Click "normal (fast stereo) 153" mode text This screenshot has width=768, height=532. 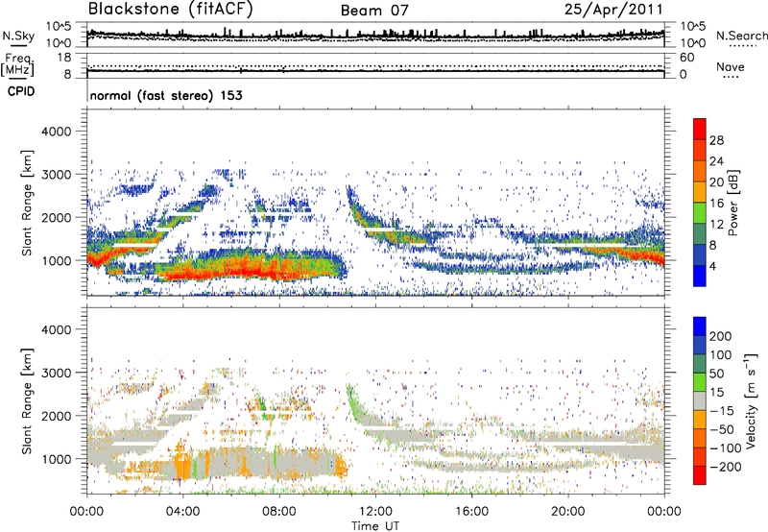point(166,95)
